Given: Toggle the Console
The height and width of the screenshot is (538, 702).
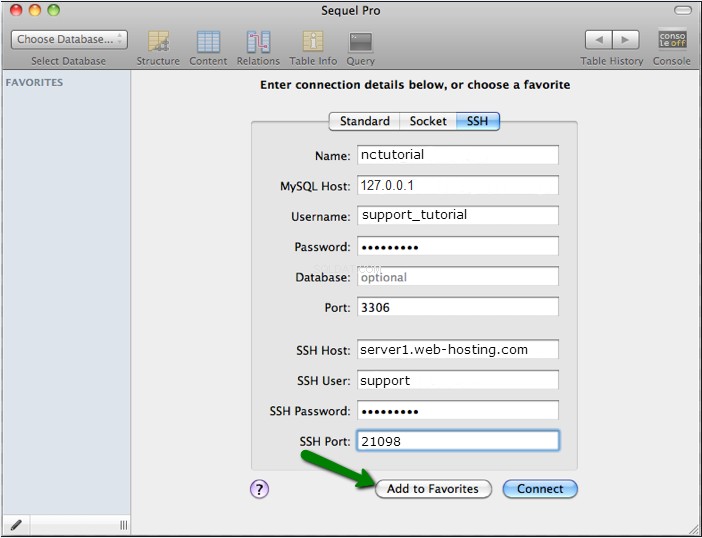Looking at the screenshot, I should tap(672, 48).
